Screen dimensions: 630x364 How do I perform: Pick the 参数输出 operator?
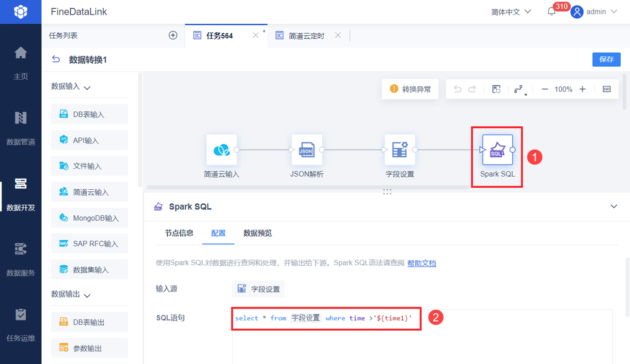point(90,348)
